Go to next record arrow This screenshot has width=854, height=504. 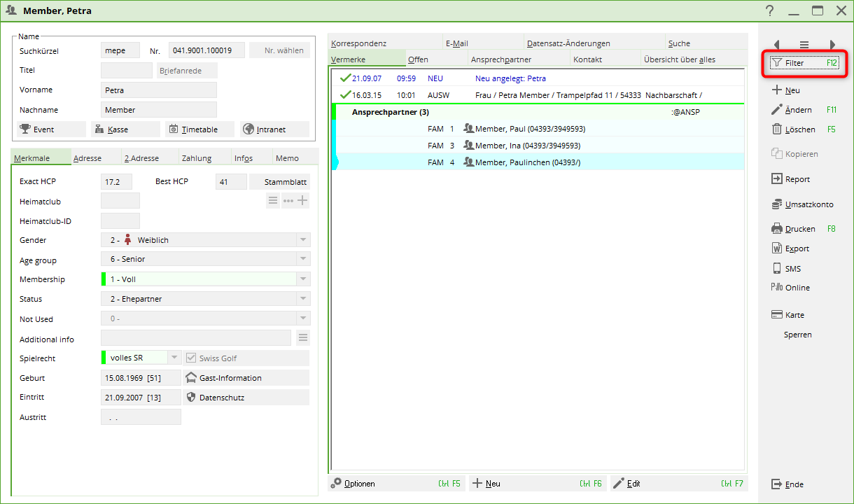click(x=832, y=44)
